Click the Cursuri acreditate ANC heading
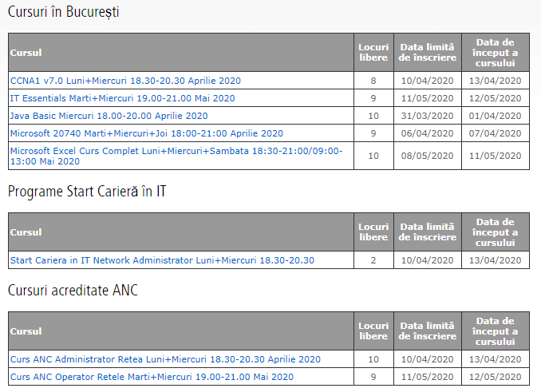This screenshot has height=392, width=541. (73, 290)
